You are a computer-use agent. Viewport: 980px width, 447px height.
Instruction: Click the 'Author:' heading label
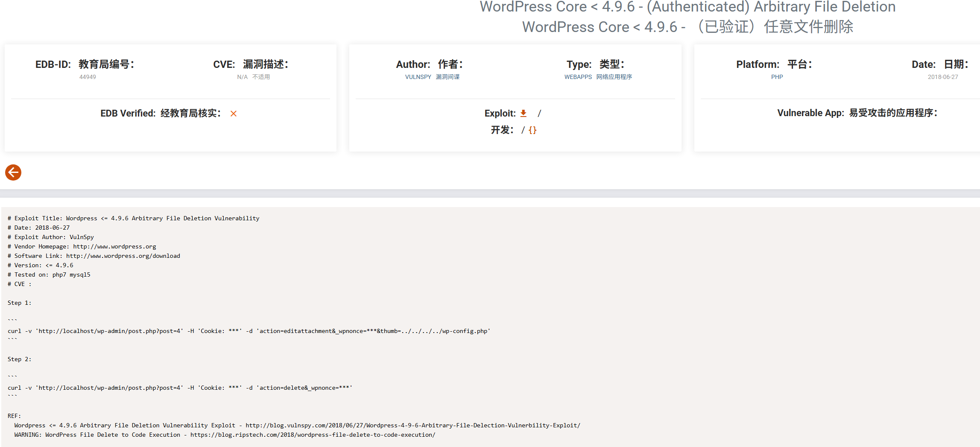[413, 64]
